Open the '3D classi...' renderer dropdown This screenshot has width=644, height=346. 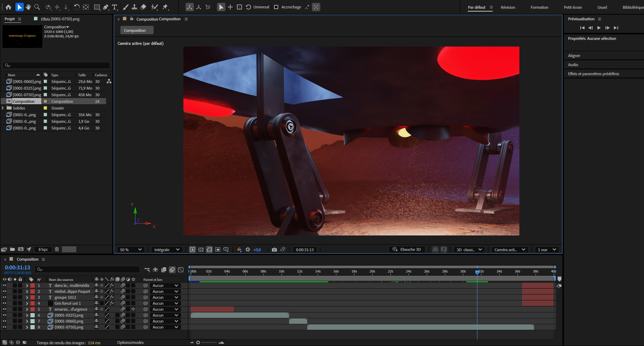click(469, 249)
